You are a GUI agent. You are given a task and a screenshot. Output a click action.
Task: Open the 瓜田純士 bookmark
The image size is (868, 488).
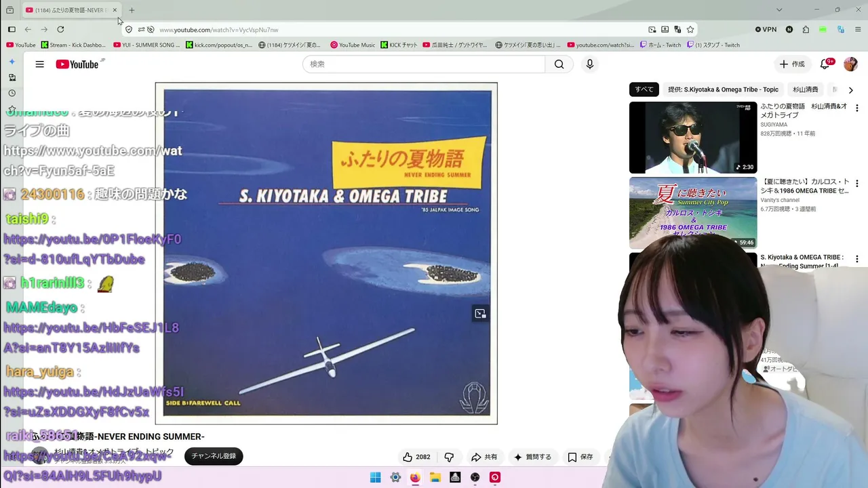tap(455, 45)
